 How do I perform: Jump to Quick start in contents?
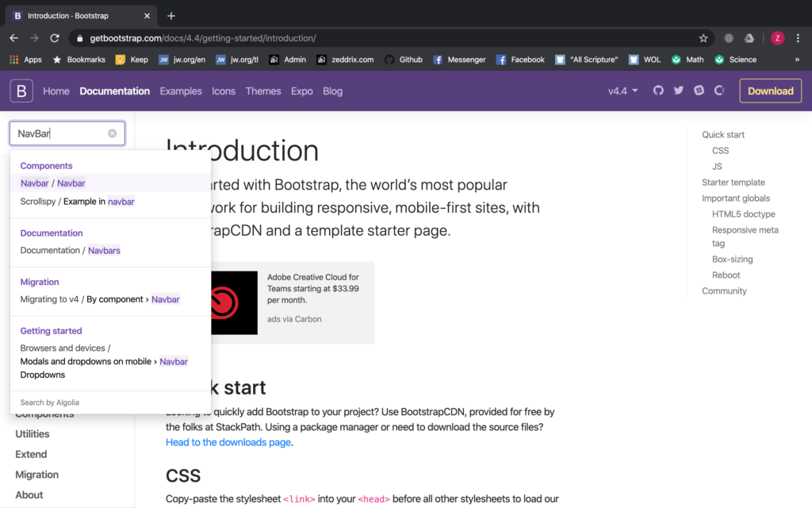(x=723, y=135)
